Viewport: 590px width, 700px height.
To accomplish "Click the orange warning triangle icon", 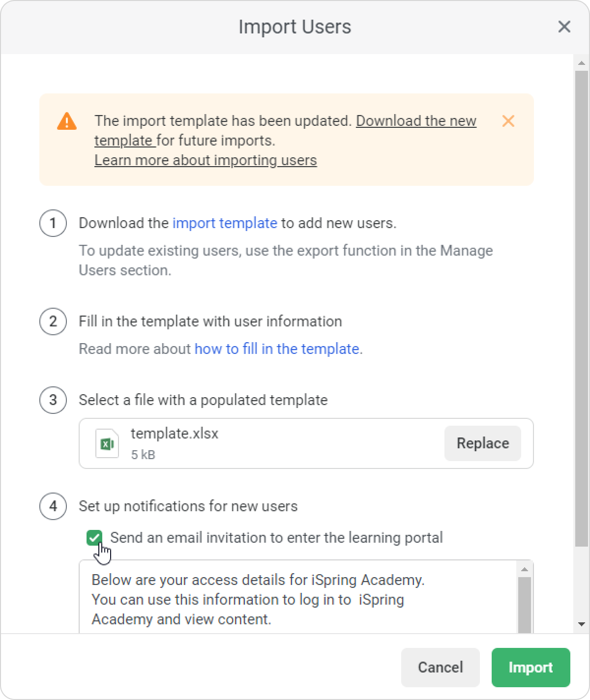I will 67,121.
